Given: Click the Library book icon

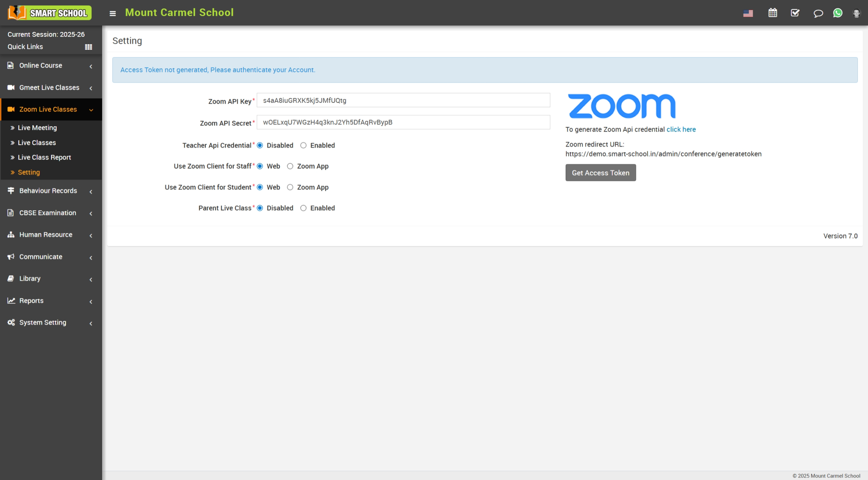Looking at the screenshot, I should (11, 279).
